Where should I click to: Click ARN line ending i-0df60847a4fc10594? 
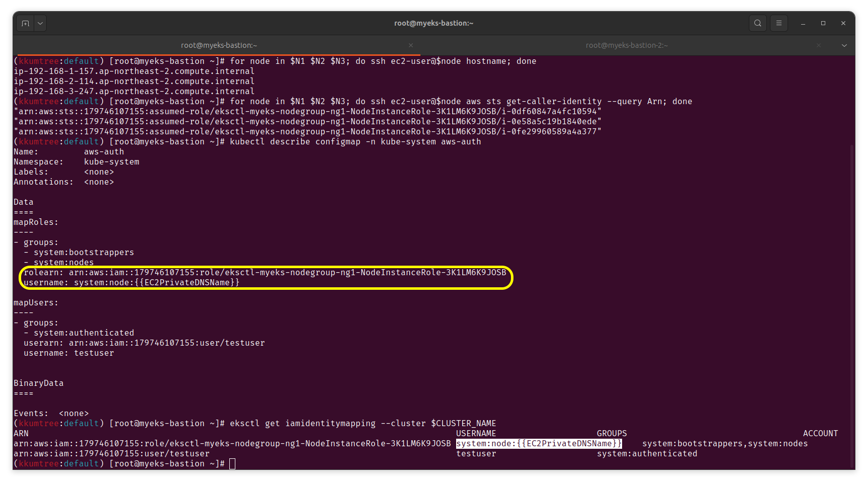coord(307,112)
